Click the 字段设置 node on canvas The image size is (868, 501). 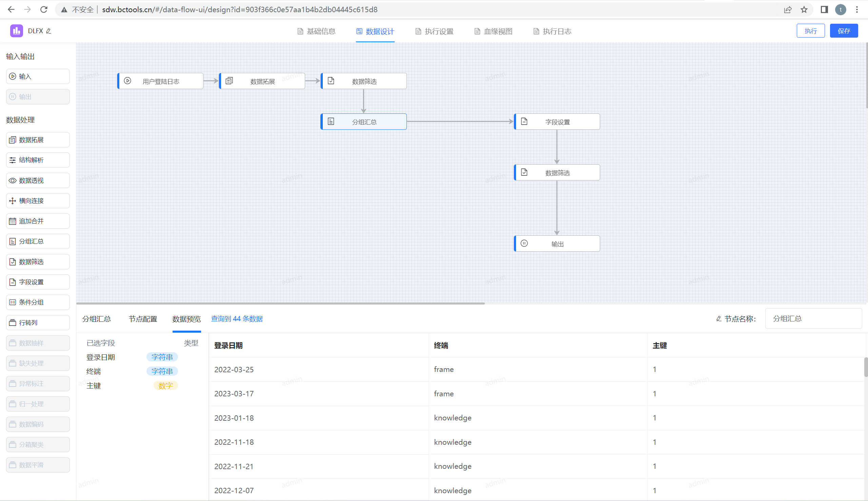pos(557,122)
